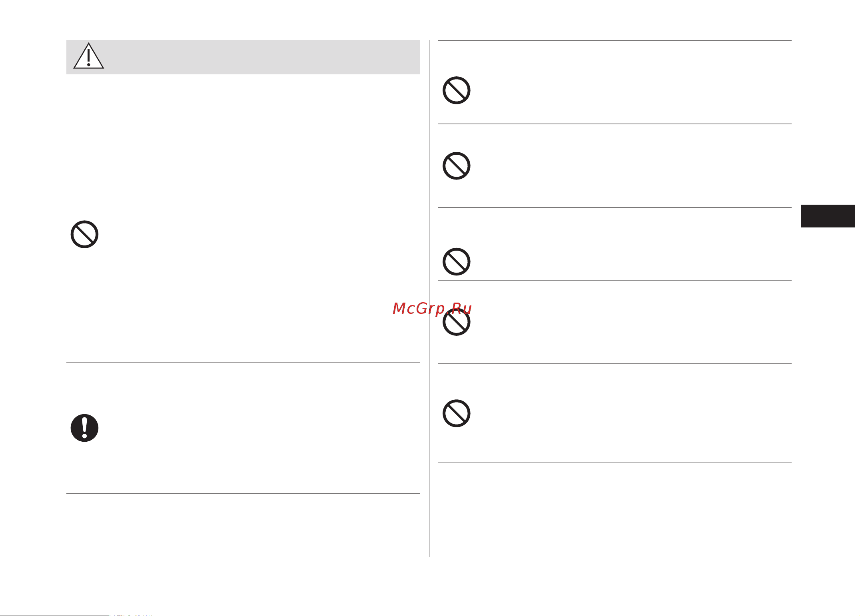The width and height of the screenshot is (860, 616).
Task: Click the bottom horizontal rule of the right column
Action: (615, 463)
